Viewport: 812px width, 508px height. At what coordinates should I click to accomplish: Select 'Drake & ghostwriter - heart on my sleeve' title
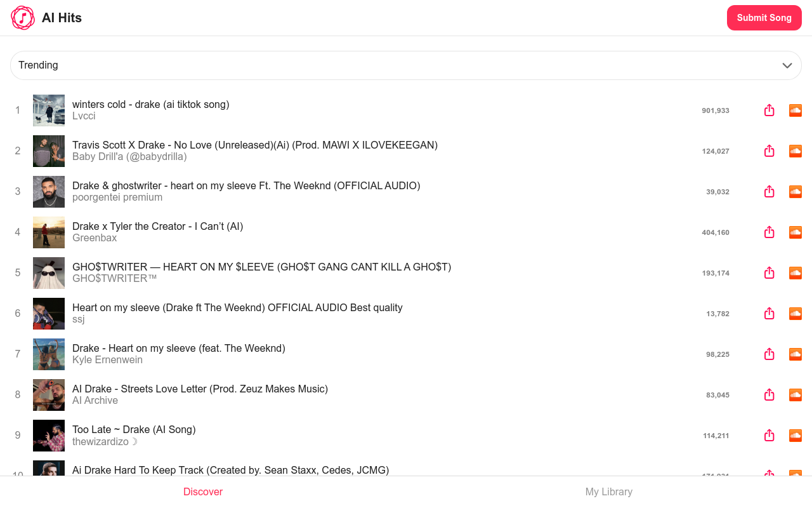tap(246, 185)
